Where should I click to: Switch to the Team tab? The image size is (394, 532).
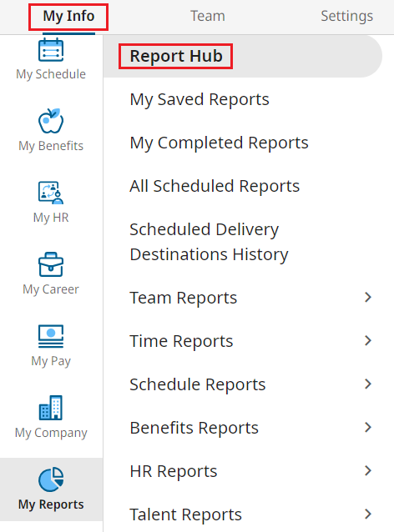click(x=208, y=17)
